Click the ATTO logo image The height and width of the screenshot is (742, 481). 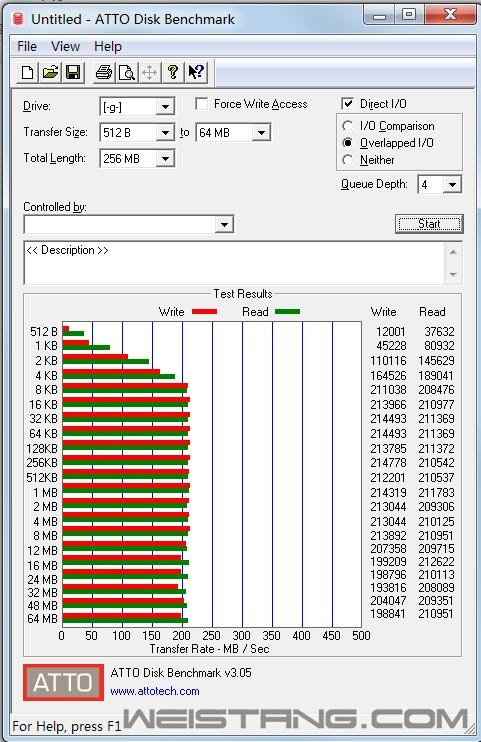click(63, 682)
